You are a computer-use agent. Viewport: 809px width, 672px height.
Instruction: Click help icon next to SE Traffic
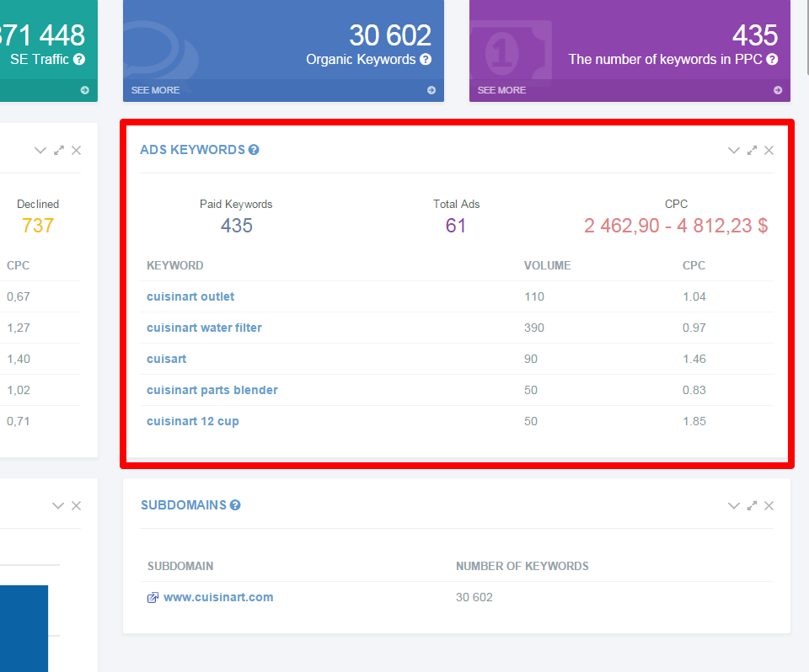coord(79,60)
